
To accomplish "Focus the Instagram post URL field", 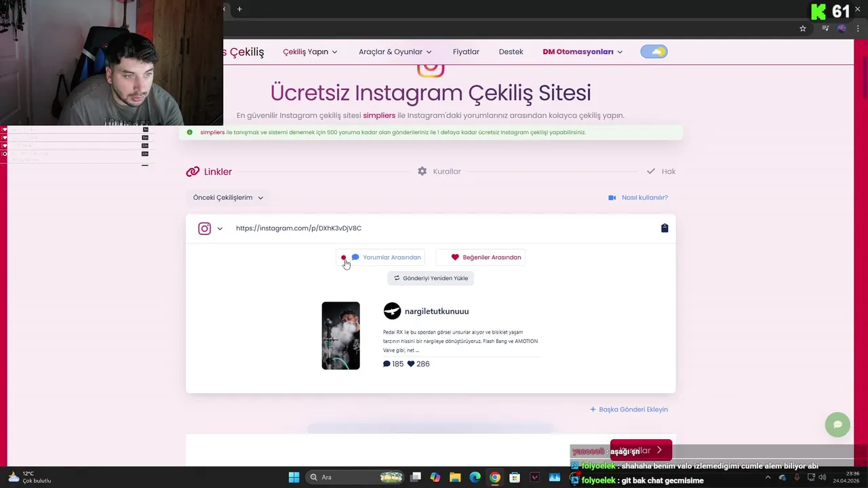I will click(441, 228).
